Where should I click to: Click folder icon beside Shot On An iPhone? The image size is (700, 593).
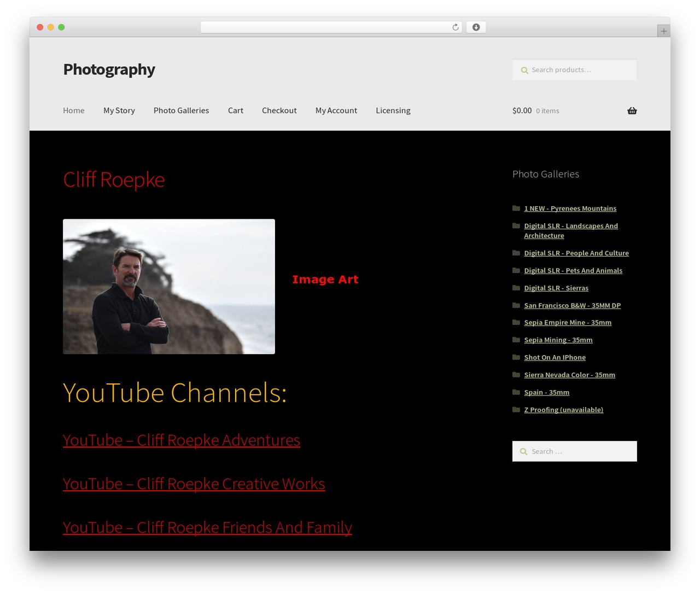coord(516,357)
